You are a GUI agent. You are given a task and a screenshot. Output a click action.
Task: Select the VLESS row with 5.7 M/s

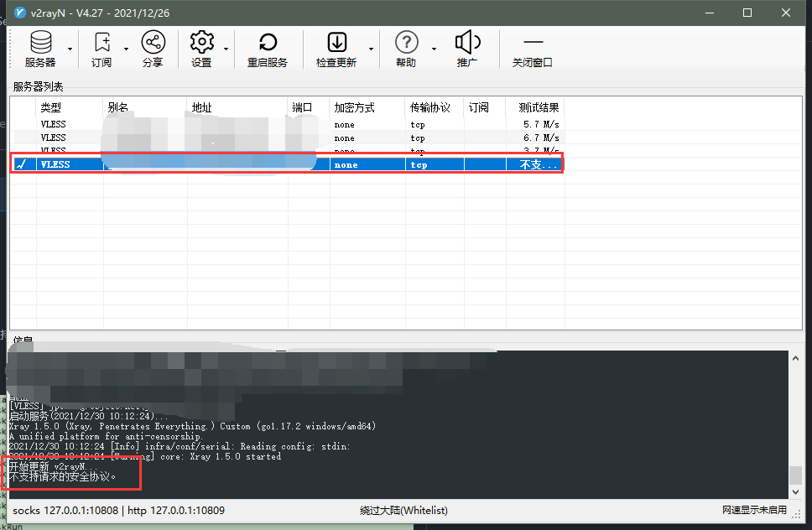[x=288, y=124]
